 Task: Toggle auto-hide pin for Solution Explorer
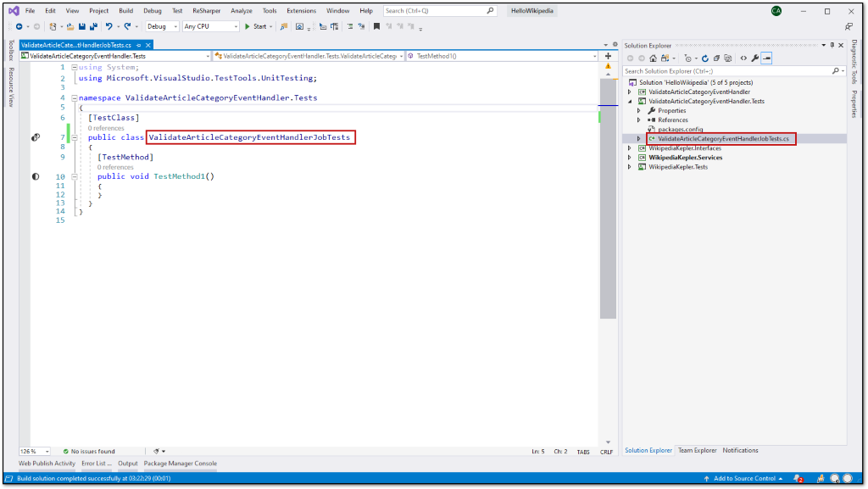tap(832, 46)
